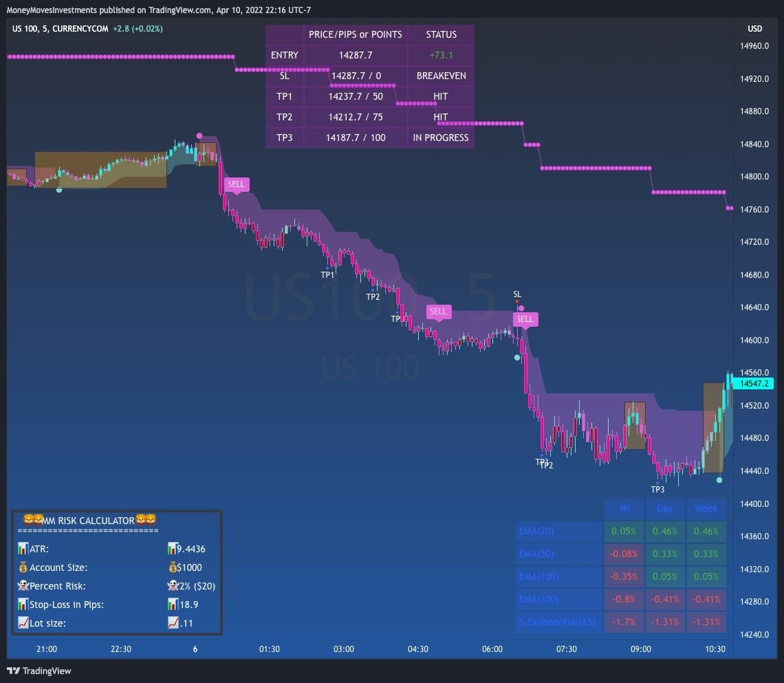Image resolution: width=784 pixels, height=683 pixels.
Task: Click the trend chart emoji beside Lot size
Action: coord(23,622)
